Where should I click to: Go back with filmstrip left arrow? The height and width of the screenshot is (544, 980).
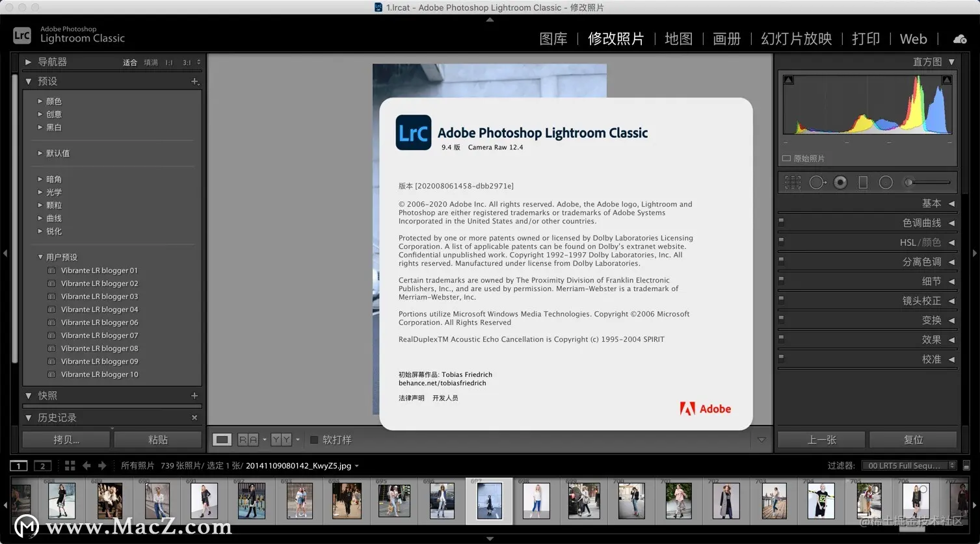coord(86,465)
